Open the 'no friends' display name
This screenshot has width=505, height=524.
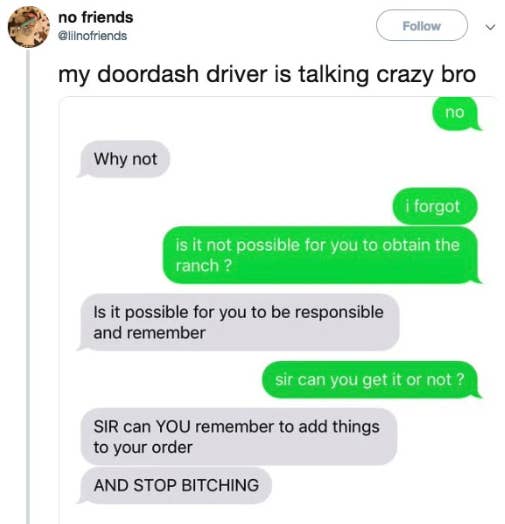pos(96,17)
